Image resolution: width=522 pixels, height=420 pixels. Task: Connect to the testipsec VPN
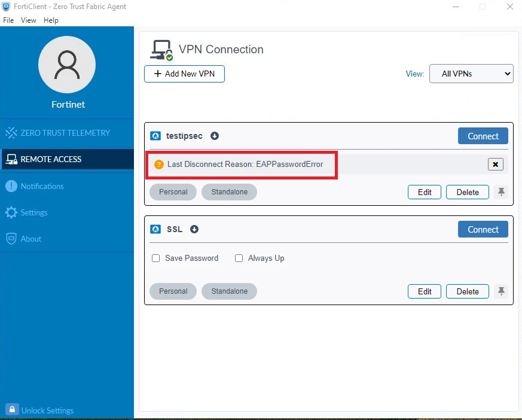point(483,136)
